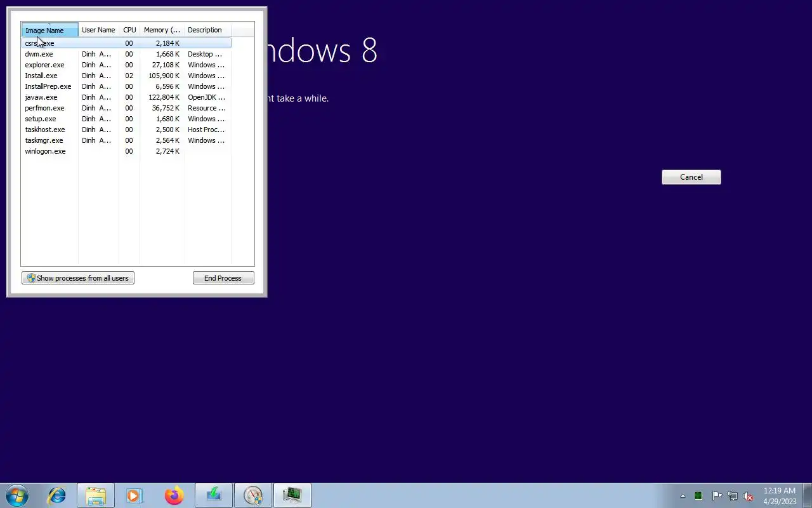The image size is (812, 508).
Task: Click the muted volume tray icon
Action: click(749, 496)
